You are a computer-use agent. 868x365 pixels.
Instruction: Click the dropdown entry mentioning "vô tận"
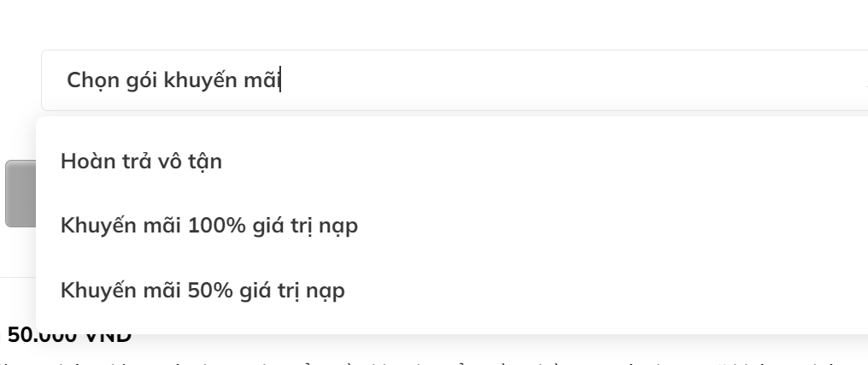142,161
